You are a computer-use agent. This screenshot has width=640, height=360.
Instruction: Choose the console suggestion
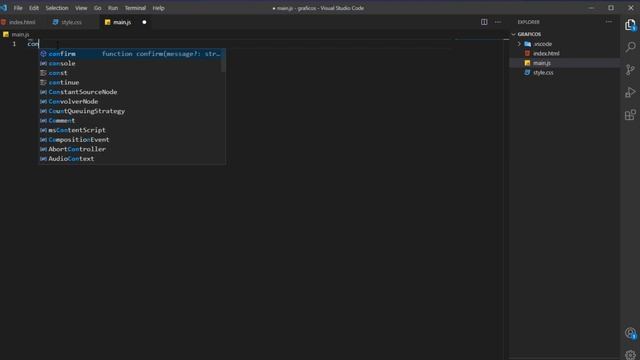[x=131, y=63]
